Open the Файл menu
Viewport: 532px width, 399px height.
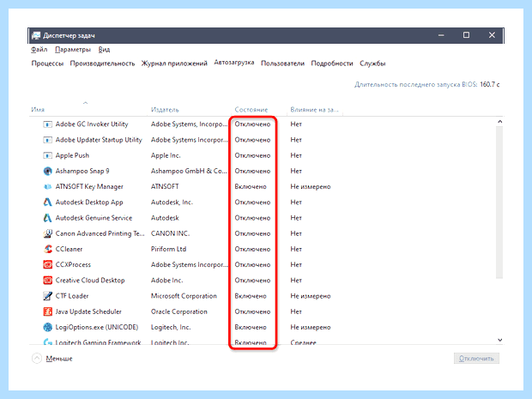pyautogui.click(x=39, y=50)
